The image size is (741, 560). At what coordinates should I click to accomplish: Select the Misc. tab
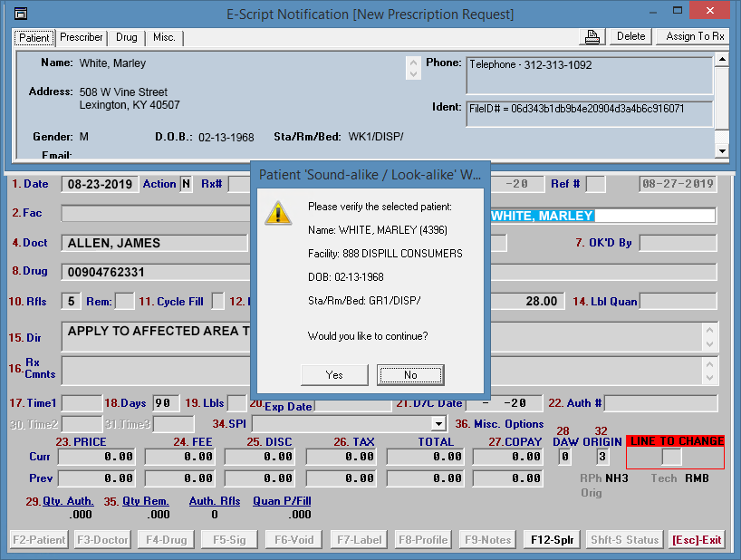(164, 37)
